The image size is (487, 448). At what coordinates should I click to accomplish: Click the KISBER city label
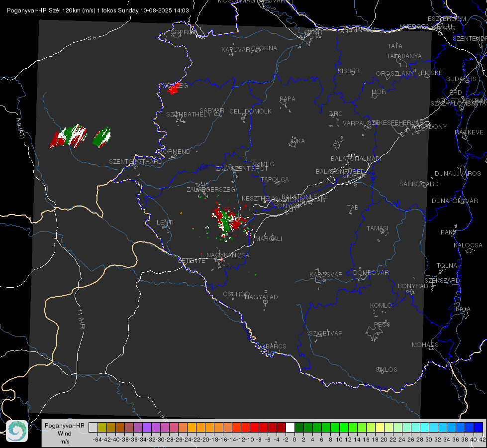coord(349,71)
